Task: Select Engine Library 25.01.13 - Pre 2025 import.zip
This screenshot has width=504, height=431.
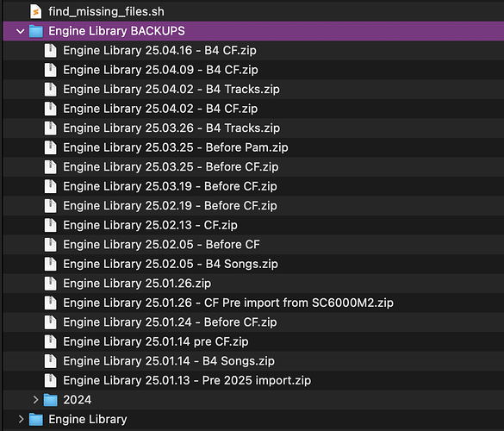Action: point(187,380)
